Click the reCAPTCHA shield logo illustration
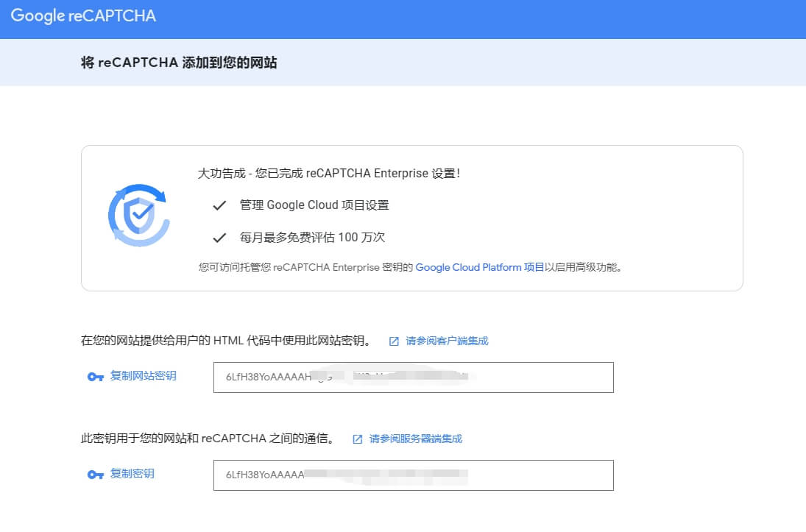Image resolution: width=806 pixels, height=532 pixels. [x=138, y=214]
